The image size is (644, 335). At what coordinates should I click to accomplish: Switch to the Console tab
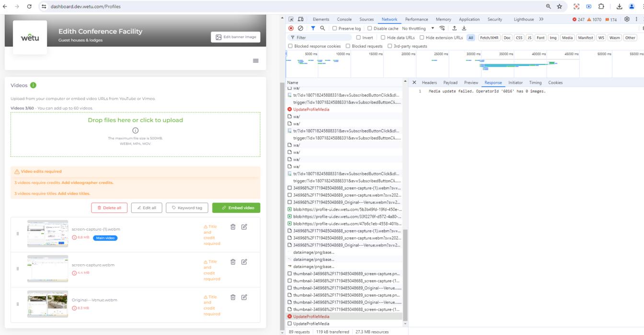point(344,19)
